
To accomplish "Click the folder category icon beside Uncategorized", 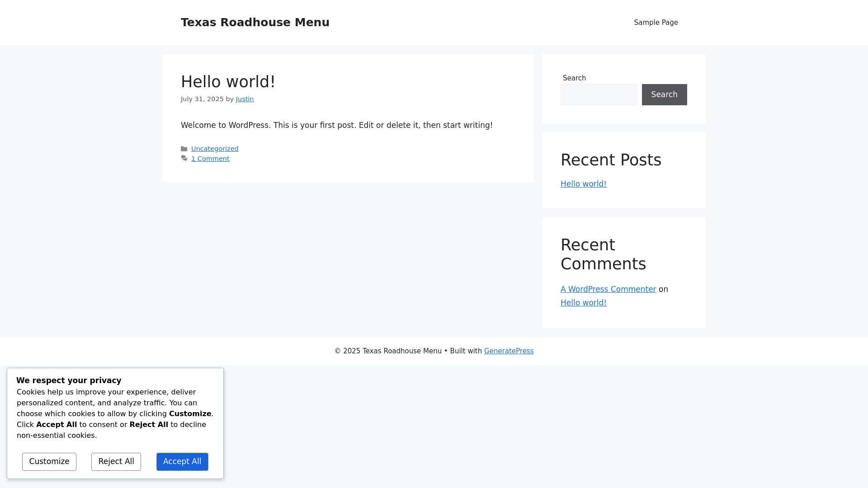I will click(184, 149).
